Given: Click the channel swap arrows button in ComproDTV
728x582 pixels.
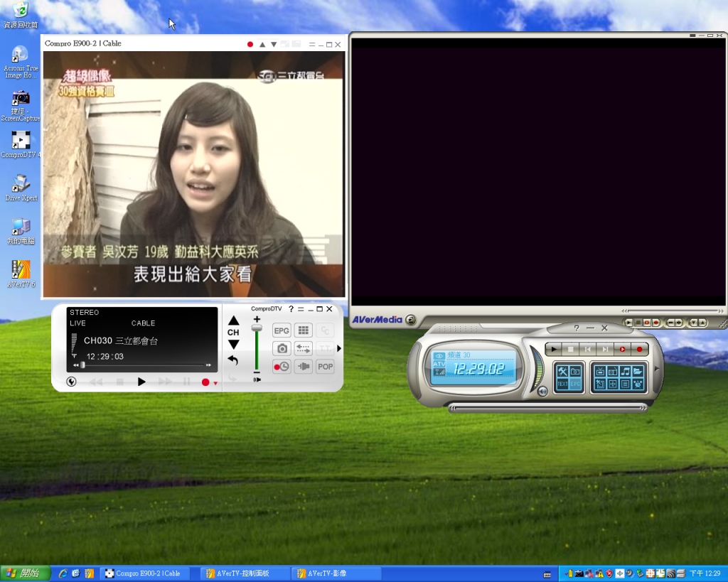Looking at the screenshot, I should pos(304,348).
